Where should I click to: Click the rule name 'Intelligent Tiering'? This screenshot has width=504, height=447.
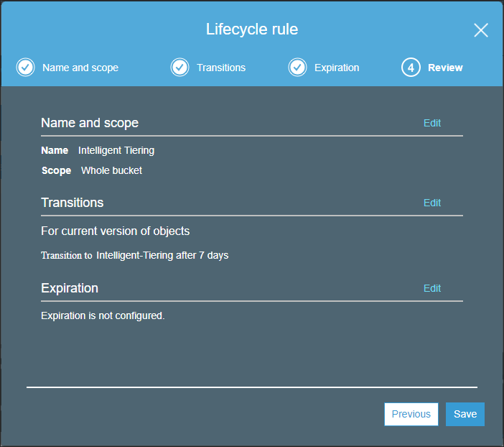tap(116, 150)
